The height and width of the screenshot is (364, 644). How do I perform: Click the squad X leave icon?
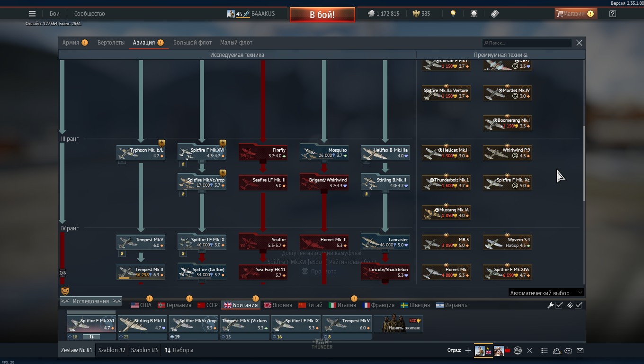click(530, 351)
